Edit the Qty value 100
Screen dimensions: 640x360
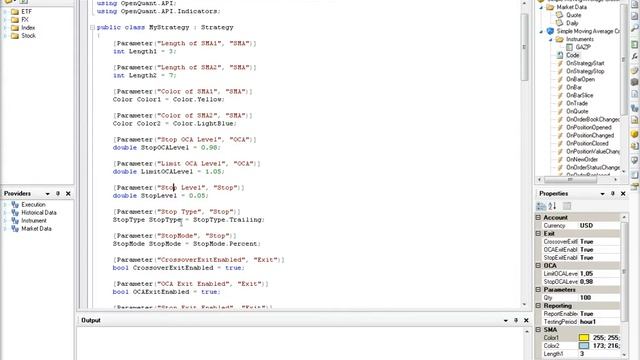[599, 298]
